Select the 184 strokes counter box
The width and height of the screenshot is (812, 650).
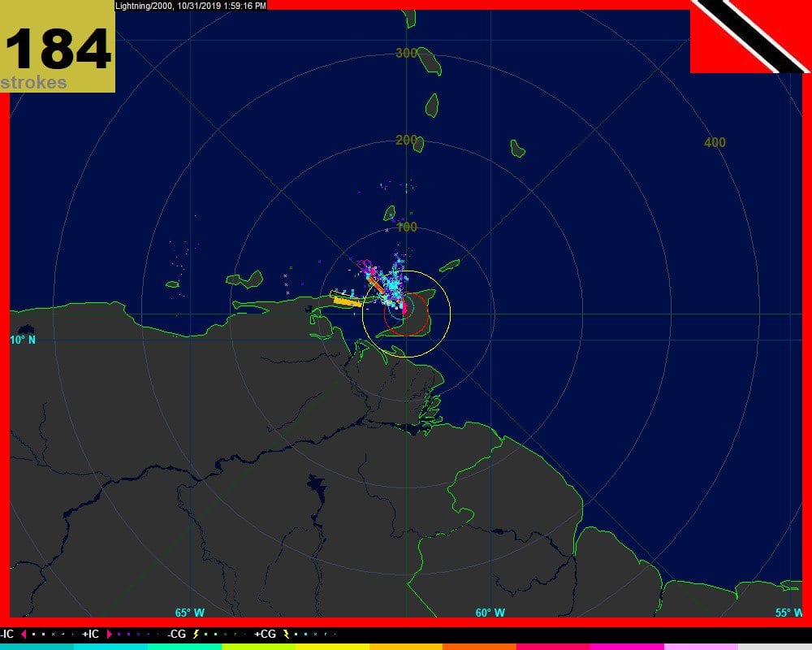click(x=58, y=46)
